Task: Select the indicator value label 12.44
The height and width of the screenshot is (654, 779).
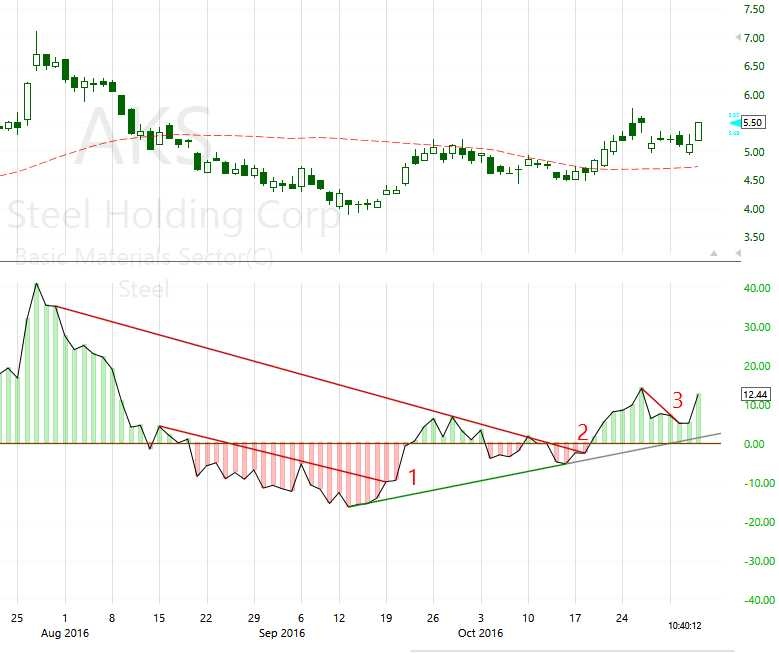Action: point(755,395)
